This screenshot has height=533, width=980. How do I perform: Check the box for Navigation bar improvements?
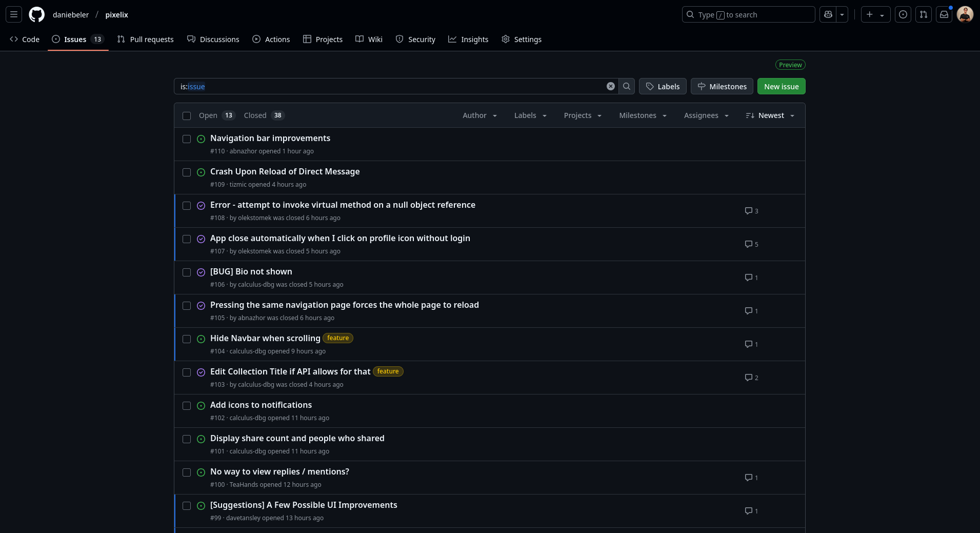point(187,139)
